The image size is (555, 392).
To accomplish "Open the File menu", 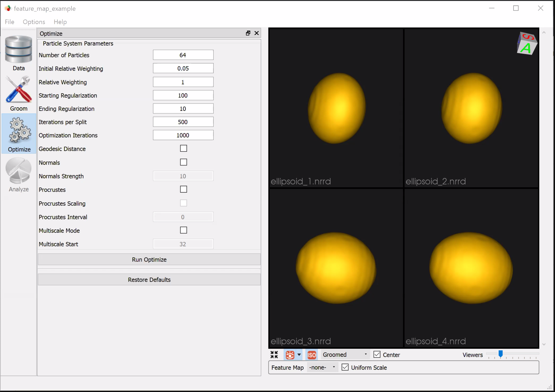I will tap(9, 22).
